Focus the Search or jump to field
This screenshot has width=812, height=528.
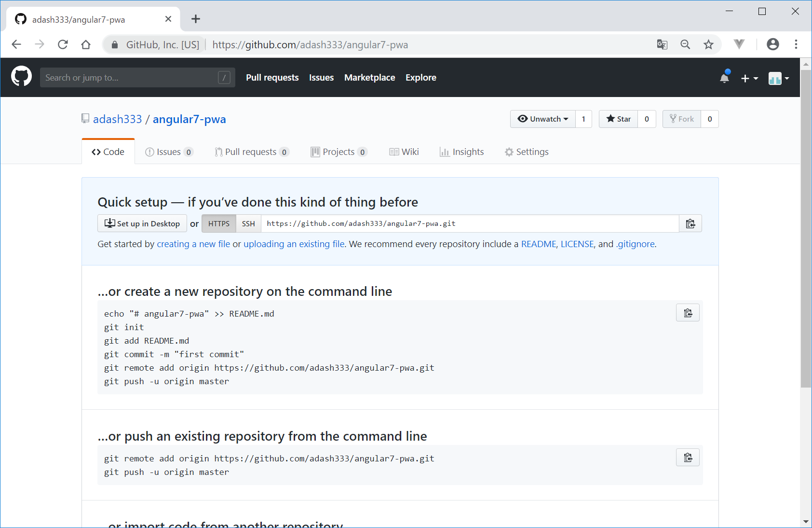coord(130,78)
